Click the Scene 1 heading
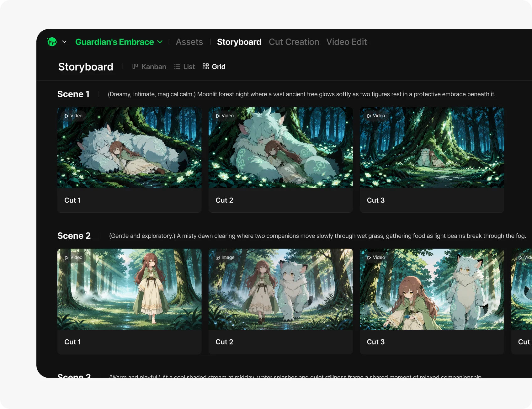 pos(73,94)
